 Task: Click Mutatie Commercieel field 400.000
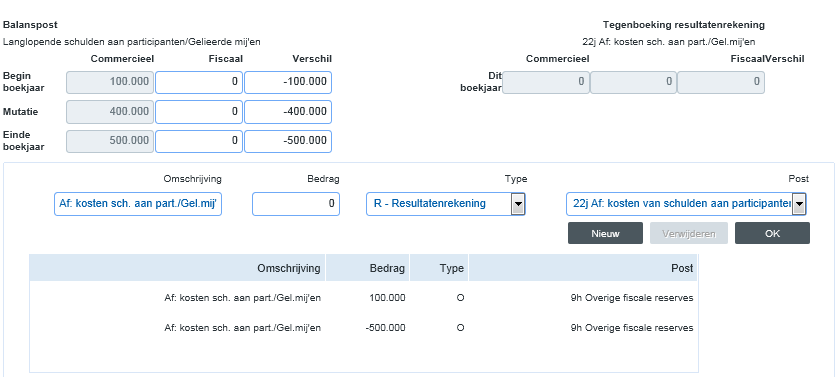tap(110, 112)
